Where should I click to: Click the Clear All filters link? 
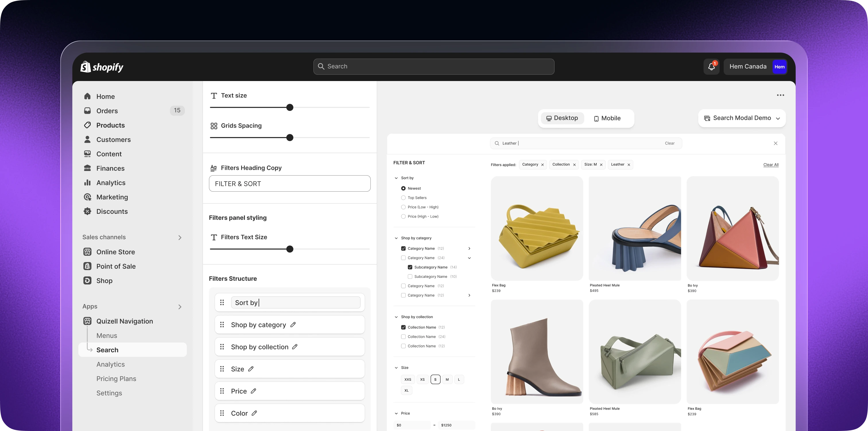pos(771,165)
